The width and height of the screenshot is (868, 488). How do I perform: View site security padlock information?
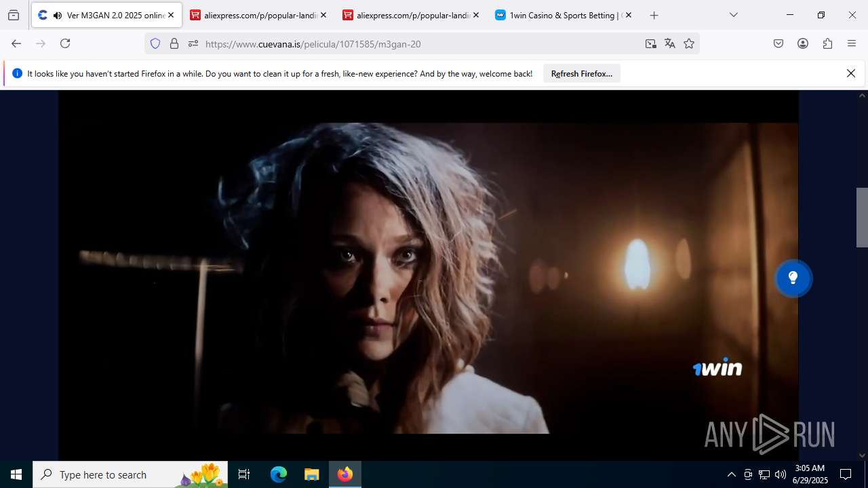pyautogui.click(x=174, y=43)
